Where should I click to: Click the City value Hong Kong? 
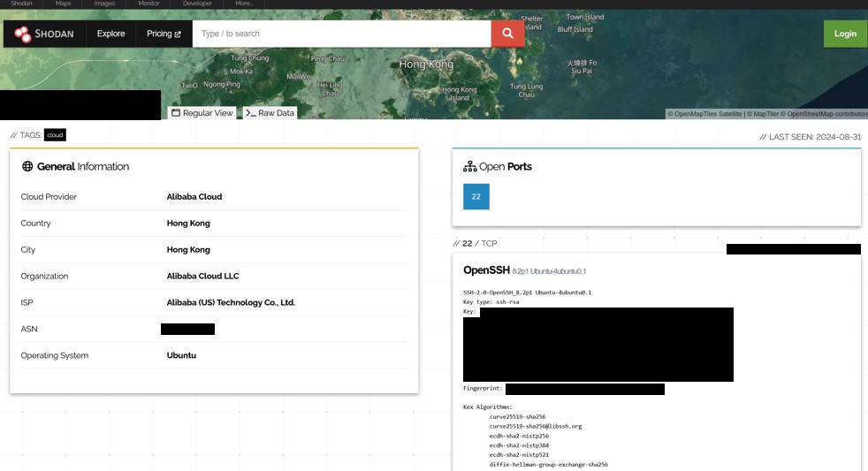(x=188, y=249)
